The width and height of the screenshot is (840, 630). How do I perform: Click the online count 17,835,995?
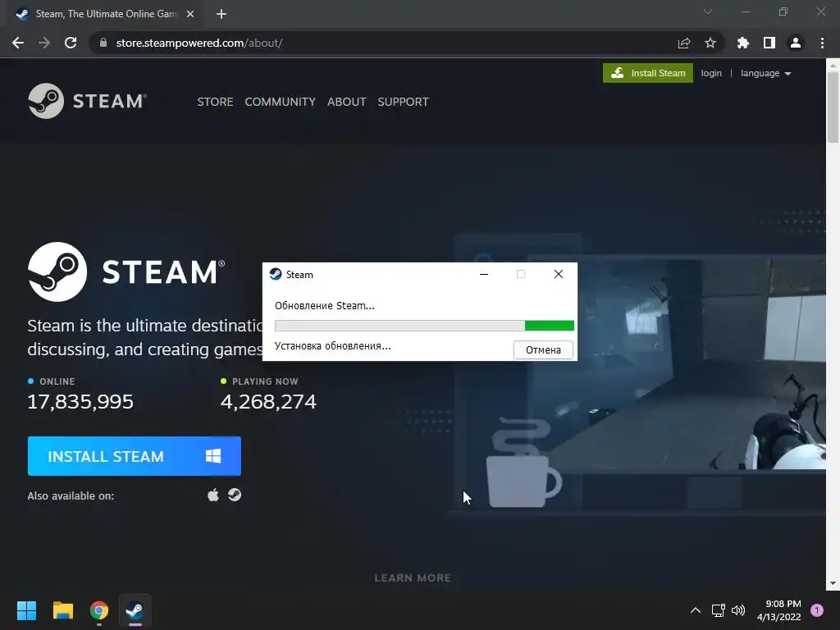coord(80,401)
